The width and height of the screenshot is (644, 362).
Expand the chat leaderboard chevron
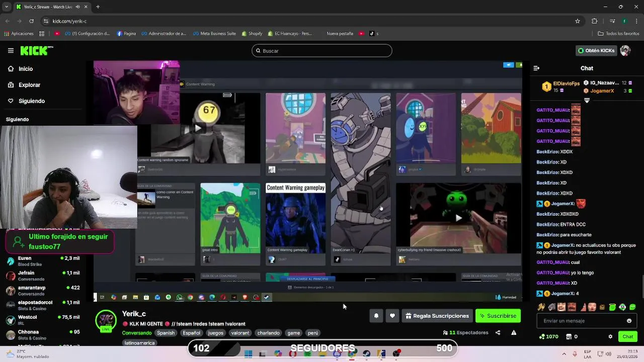click(587, 101)
